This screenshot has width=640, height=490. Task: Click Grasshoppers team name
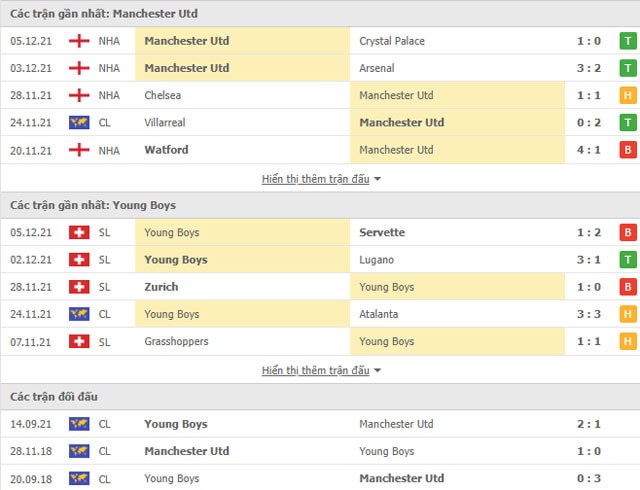(176, 342)
